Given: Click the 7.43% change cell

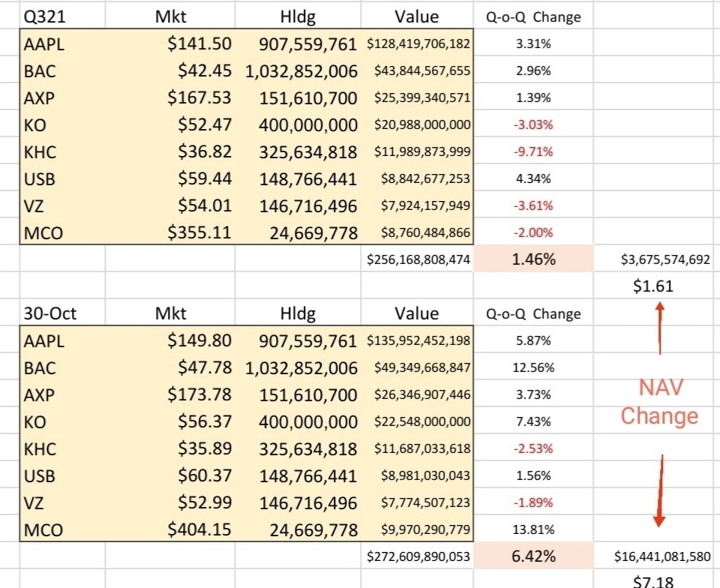Looking at the screenshot, I should (533, 421).
